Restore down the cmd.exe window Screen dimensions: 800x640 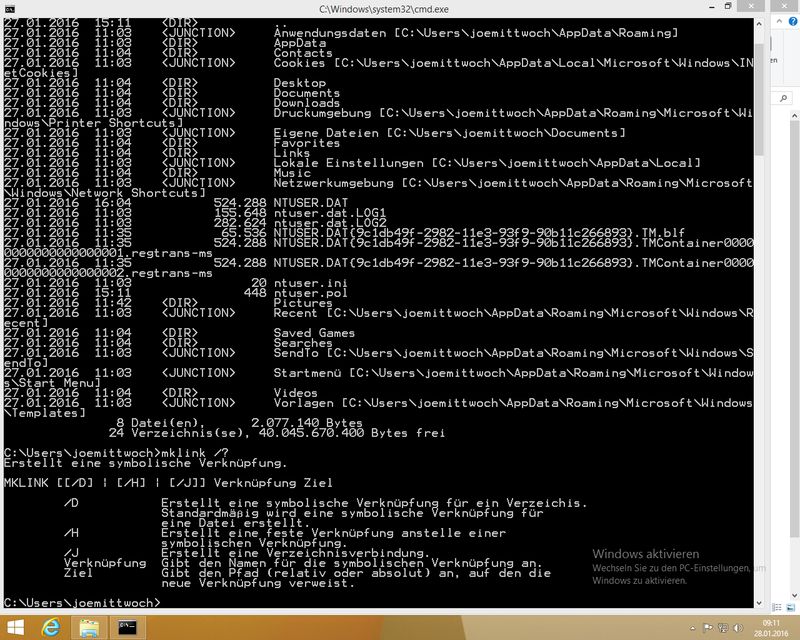pyautogui.click(x=728, y=6)
